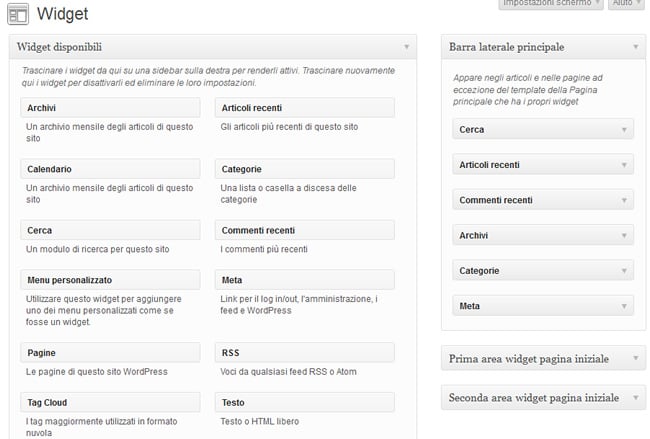
Task: Select the available Tag Cloud widget
Action: point(110,402)
